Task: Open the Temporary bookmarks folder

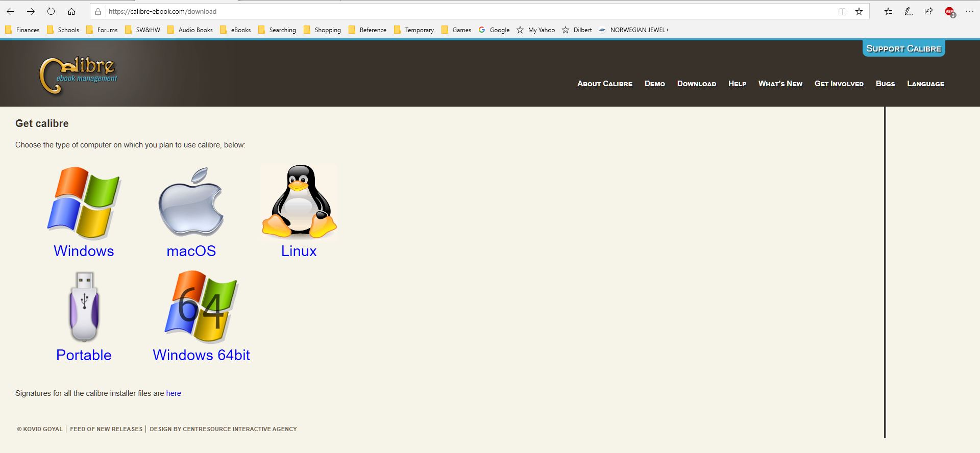Action: [x=414, y=30]
